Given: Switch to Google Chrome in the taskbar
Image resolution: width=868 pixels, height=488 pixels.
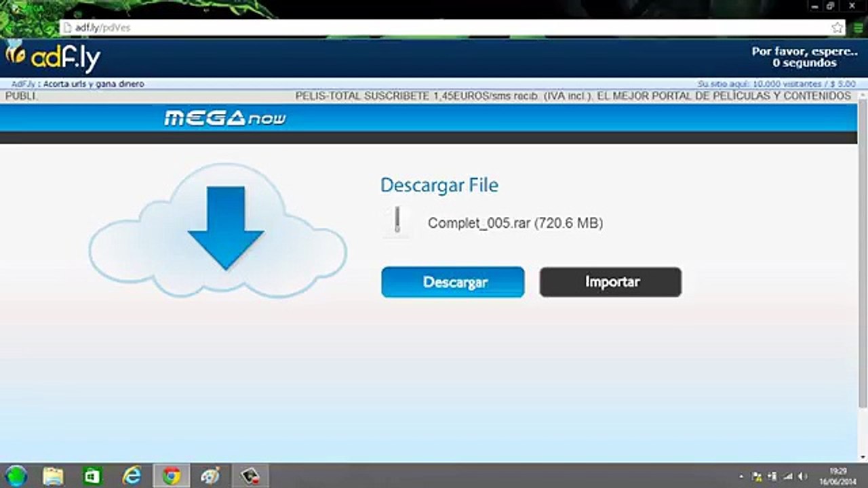Looking at the screenshot, I should pos(171,476).
